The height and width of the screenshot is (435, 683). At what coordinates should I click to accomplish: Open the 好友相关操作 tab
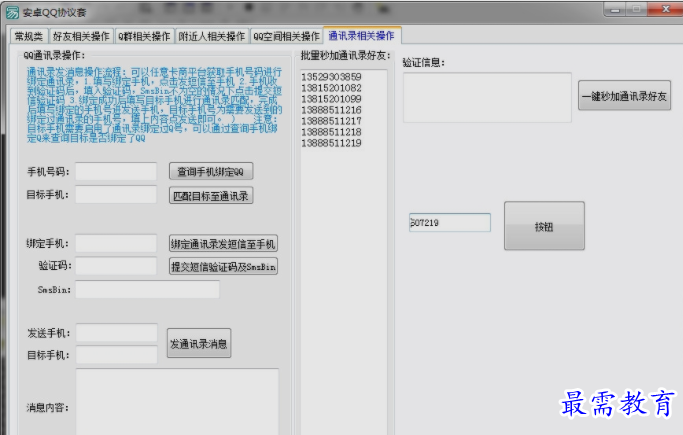coord(81,36)
